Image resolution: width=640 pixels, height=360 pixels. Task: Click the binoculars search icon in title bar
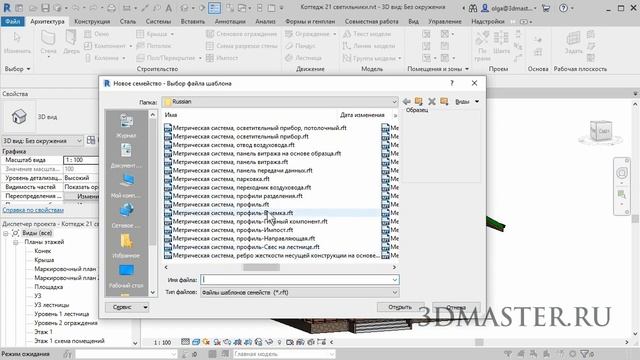[x=473, y=8]
